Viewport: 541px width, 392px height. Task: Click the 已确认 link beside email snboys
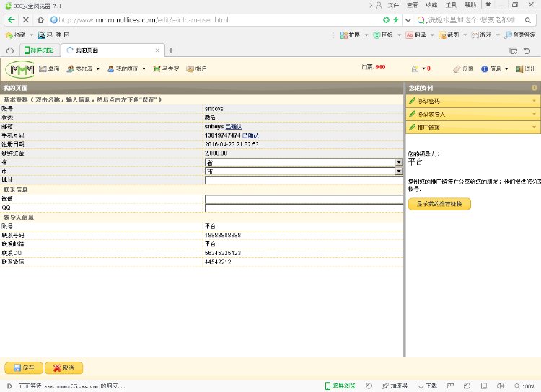(x=234, y=127)
